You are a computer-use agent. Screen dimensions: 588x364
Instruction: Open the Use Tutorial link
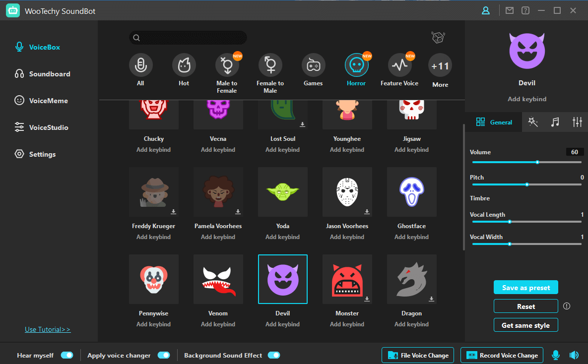pyautogui.click(x=48, y=329)
